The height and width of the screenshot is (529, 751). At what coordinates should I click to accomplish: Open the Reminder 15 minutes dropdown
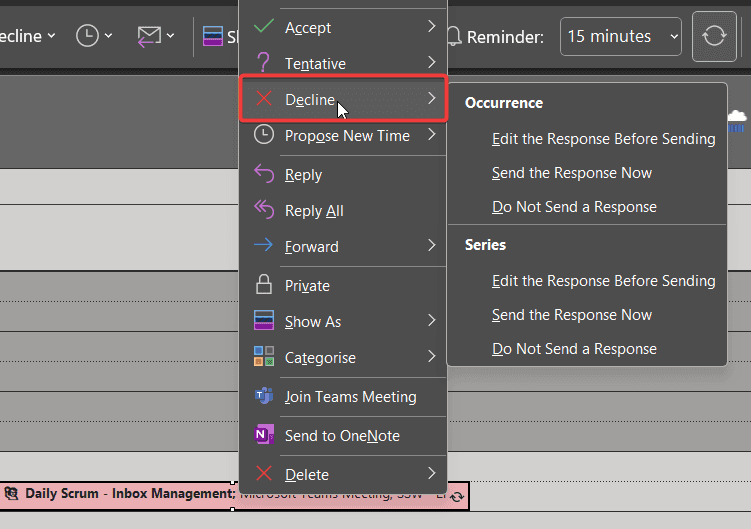tap(621, 36)
